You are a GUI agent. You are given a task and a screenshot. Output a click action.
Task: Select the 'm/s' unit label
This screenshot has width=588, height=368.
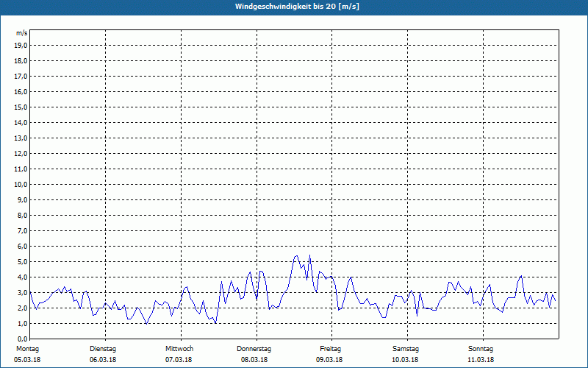click(x=21, y=33)
